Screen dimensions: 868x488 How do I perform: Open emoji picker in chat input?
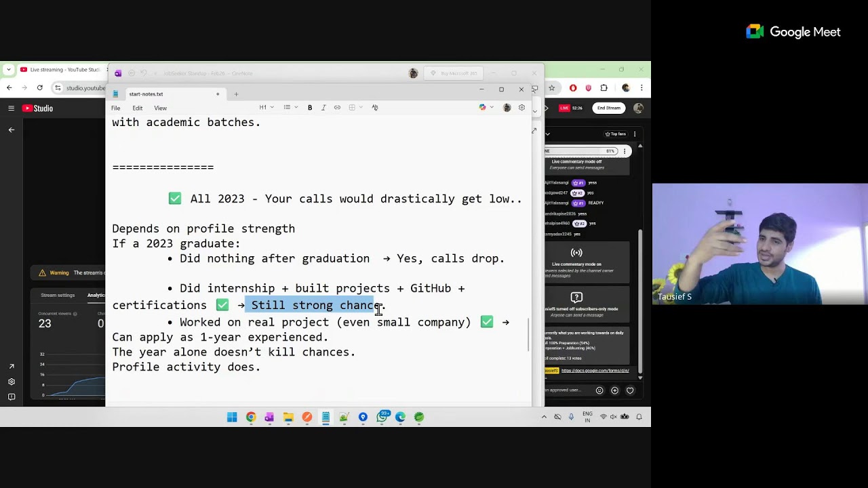tap(599, 390)
